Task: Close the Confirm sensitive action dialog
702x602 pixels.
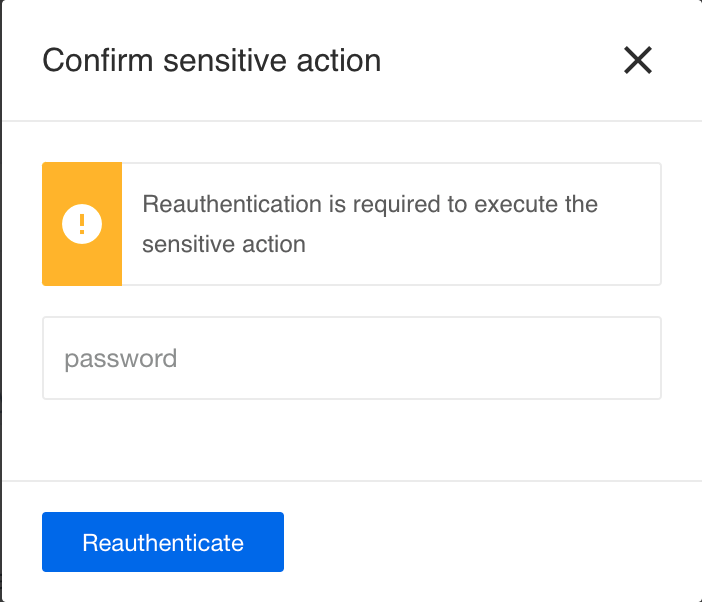Action: 638,60
